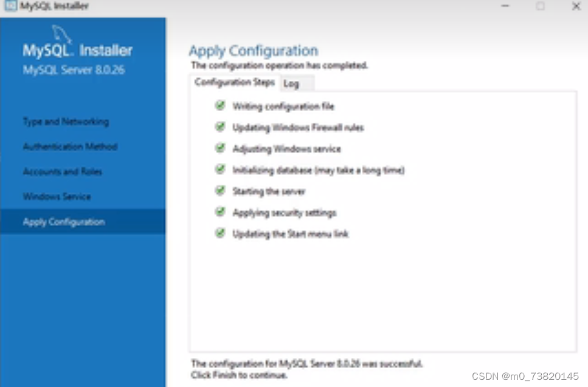Viewport: 588px width, 387px height.
Task: Open Type and Networking step in sidebar
Action: (66, 122)
